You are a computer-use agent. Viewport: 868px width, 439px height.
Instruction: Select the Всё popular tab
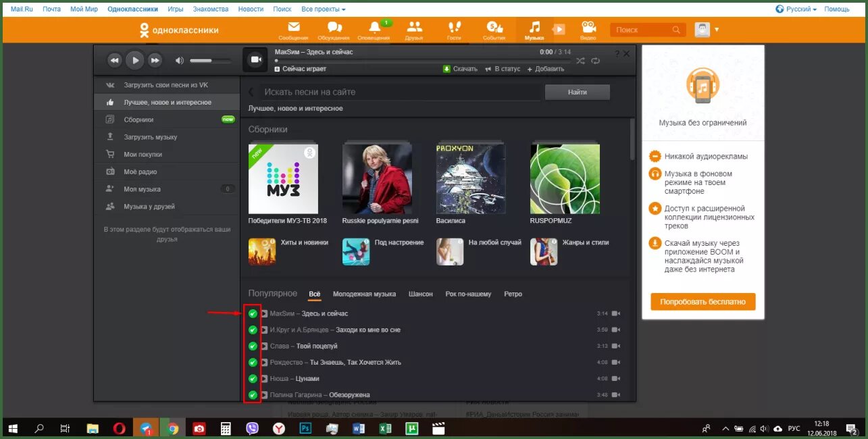pyautogui.click(x=314, y=294)
